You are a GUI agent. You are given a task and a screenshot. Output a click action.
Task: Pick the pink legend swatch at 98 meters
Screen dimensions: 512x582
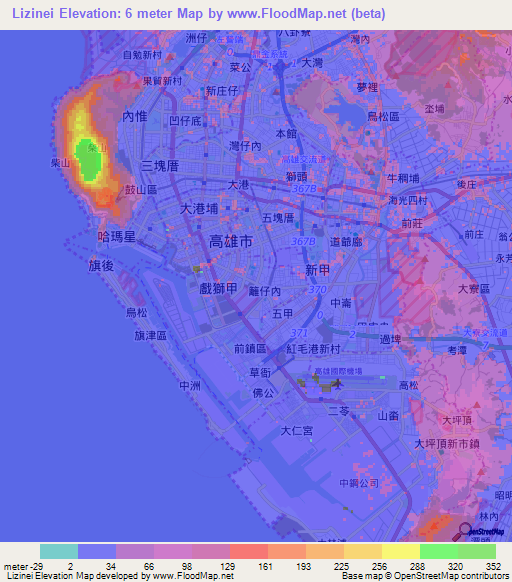[x=211, y=551]
